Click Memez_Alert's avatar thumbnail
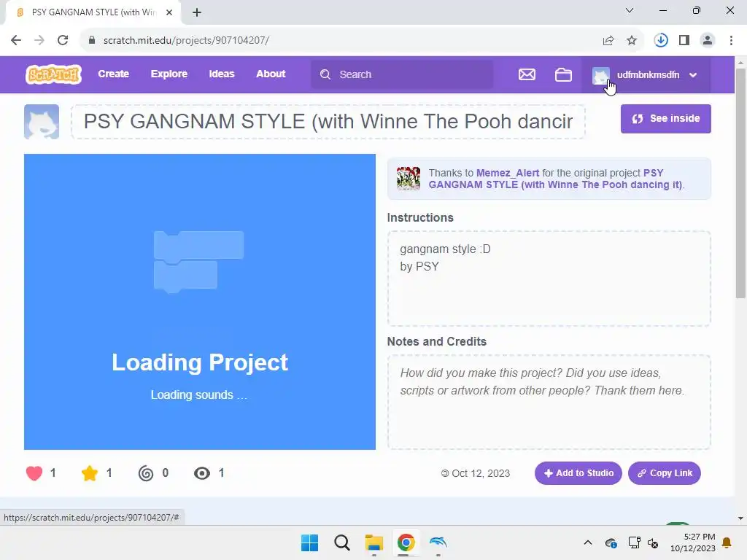The height and width of the screenshot is (560, 747). click(409, 179)
